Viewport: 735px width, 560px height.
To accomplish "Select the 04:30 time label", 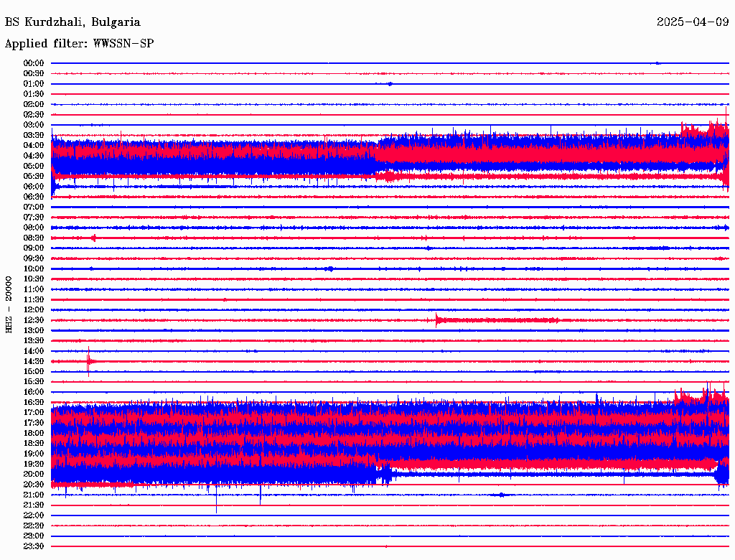I will 34,155.
